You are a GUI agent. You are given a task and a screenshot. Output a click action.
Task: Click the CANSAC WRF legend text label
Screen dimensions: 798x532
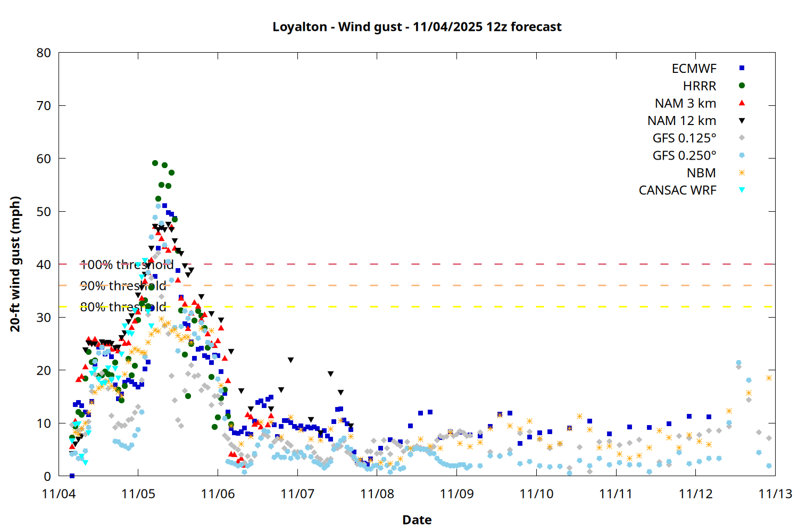click(x=677, y=190)
